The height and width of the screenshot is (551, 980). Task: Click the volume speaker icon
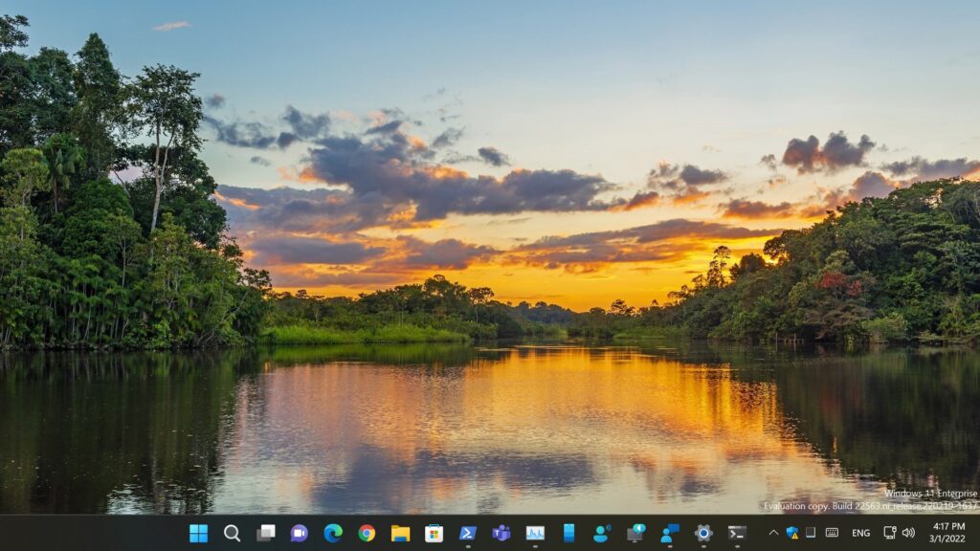(x=908, y=533)
